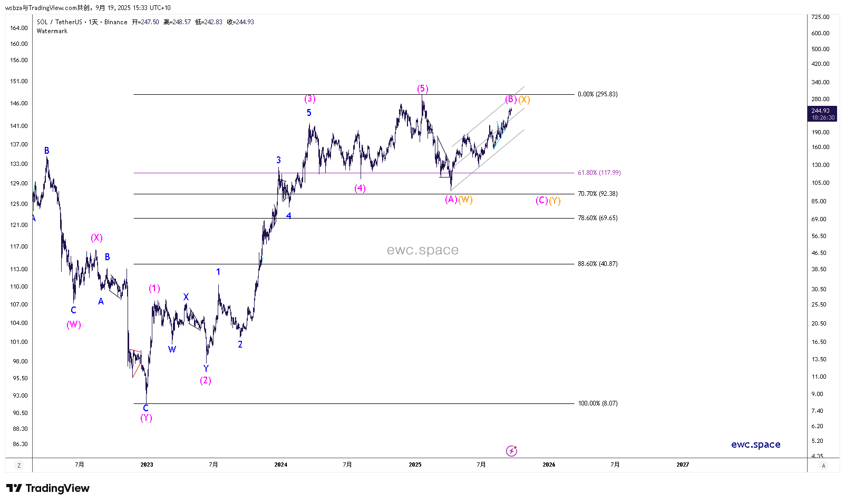Viewport: 845px width, 504px height.
Task: Toggle the A auto-scale button
Action: (823, 466)
